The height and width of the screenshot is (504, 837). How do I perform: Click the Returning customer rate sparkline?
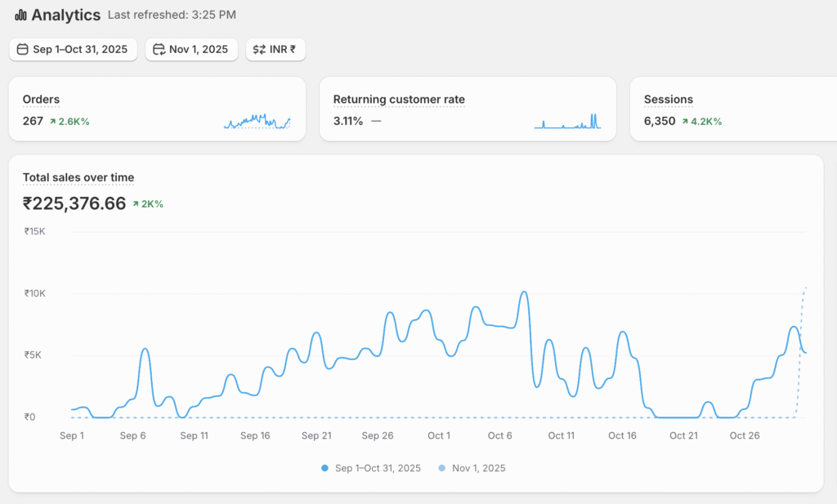coord(567,122)
